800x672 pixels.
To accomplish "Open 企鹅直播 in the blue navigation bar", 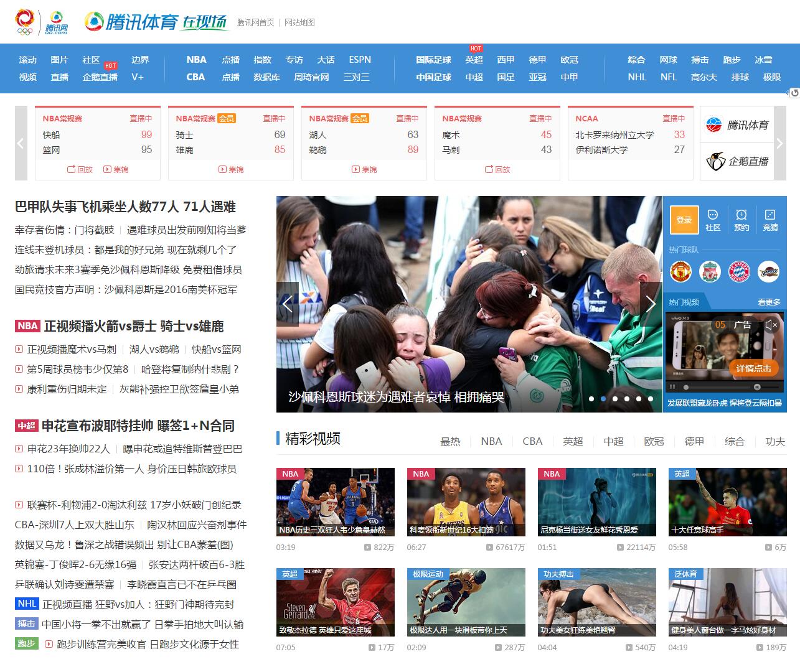I will [x=100, y=77].
